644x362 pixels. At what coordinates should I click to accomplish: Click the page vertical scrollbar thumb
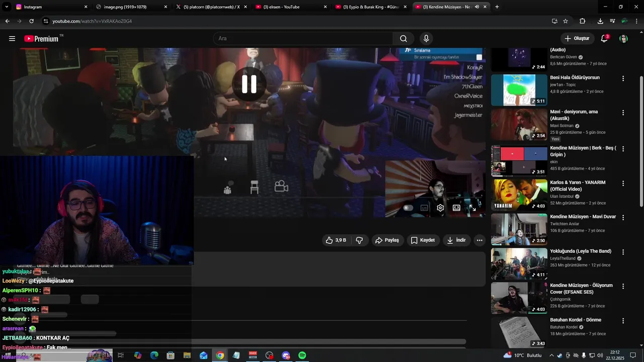click(x=641, y=141)
